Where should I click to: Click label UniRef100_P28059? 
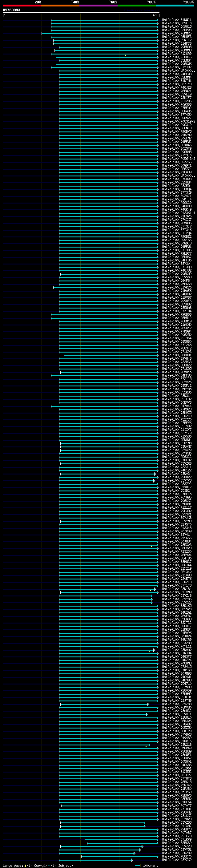pos(176,690)
